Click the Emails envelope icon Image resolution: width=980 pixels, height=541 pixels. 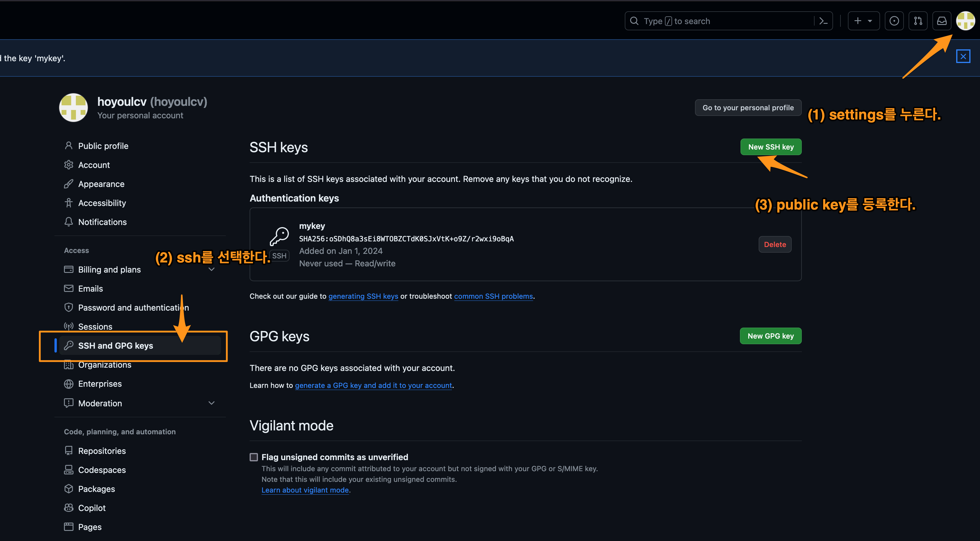pyautogui.click(x=68, y=288)
